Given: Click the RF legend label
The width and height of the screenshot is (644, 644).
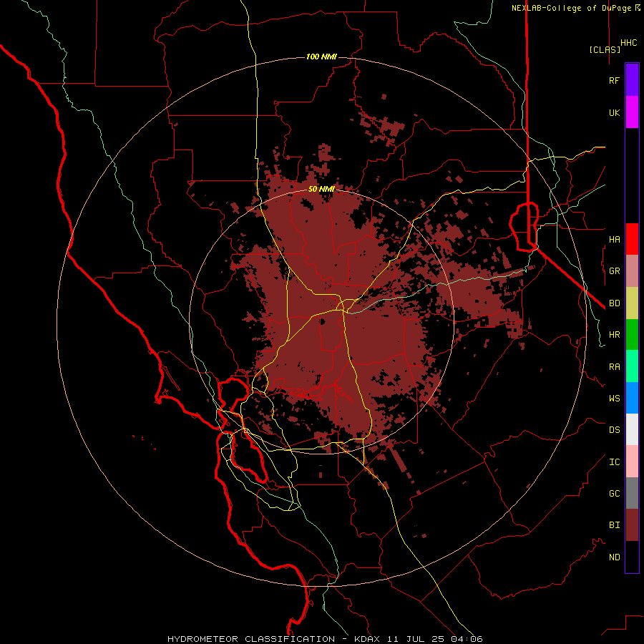Looking at the screenshot, I should 614,80.
